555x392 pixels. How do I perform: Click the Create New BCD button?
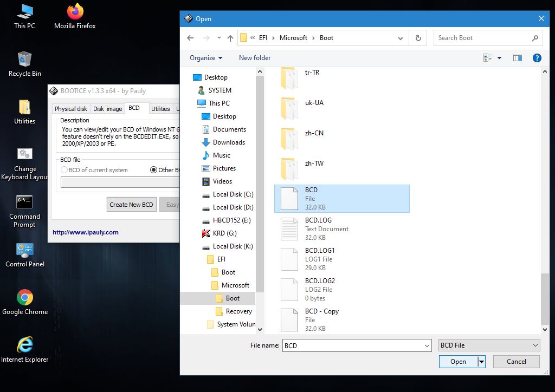coord(131,205)
